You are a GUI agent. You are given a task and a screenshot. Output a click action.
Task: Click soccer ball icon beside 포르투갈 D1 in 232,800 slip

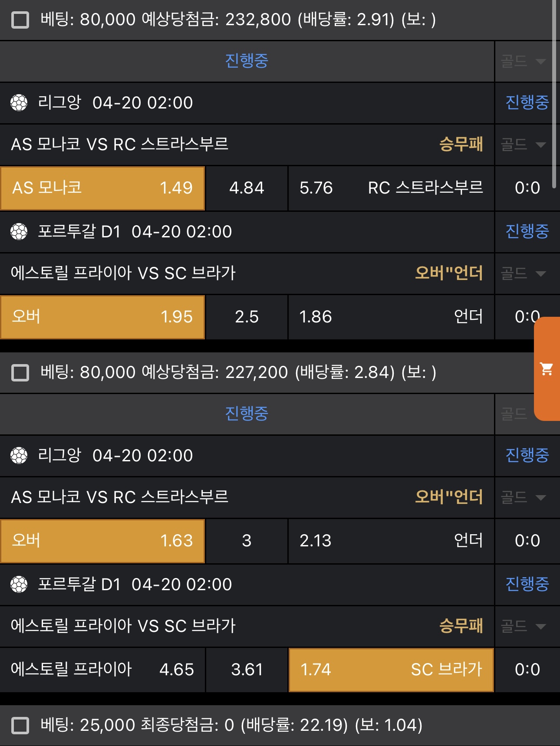tap(19, 232)
